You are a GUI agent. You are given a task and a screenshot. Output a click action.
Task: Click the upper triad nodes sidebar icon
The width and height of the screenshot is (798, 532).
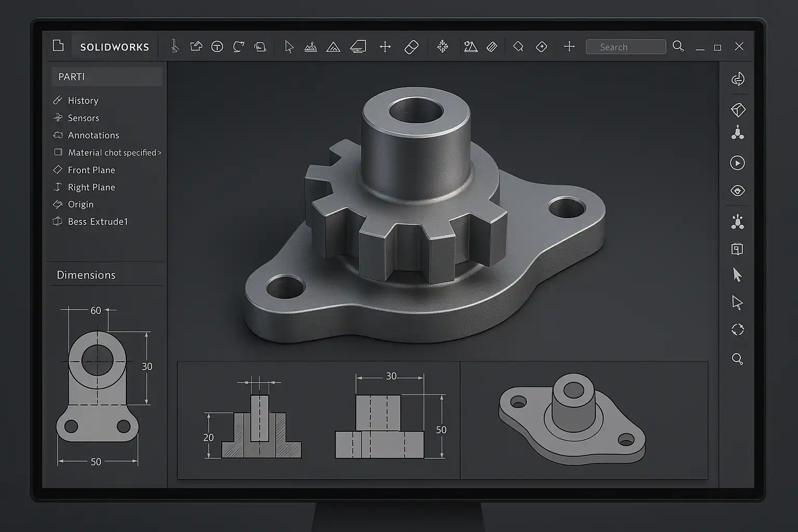click(x=738, y=133)
